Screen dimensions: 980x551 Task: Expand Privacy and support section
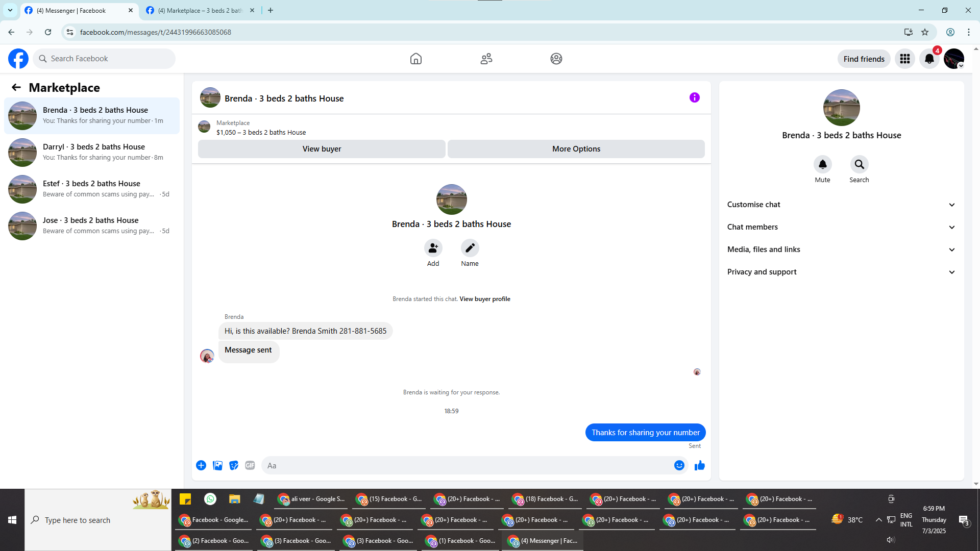tap(841, 272)
